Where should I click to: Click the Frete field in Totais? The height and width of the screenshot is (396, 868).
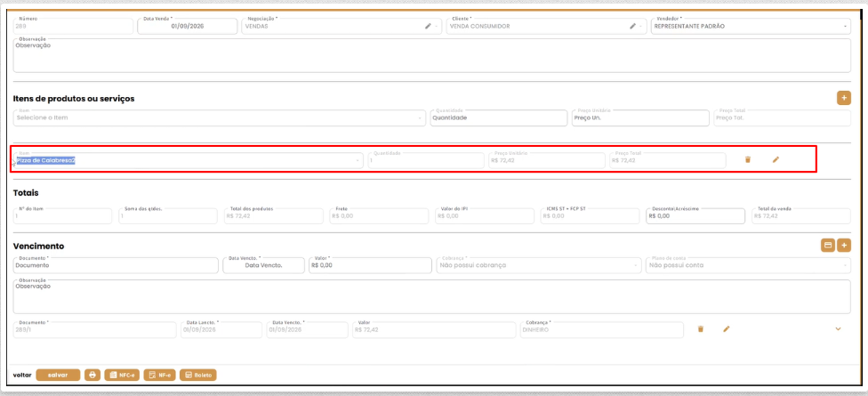(379, 216)
